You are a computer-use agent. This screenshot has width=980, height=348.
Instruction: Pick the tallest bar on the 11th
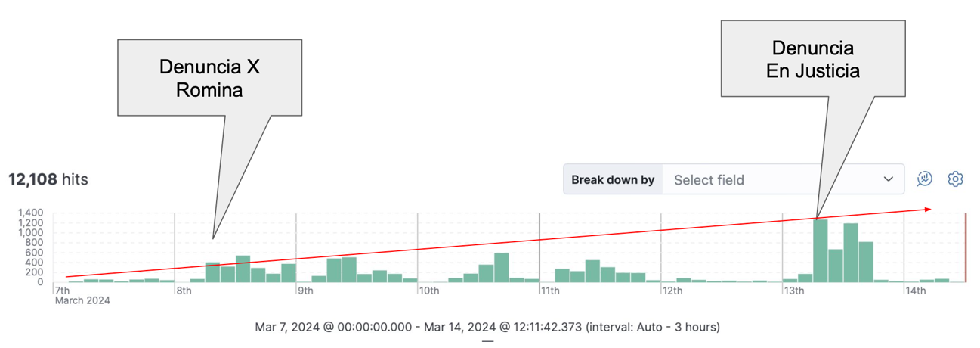[592, 271]
